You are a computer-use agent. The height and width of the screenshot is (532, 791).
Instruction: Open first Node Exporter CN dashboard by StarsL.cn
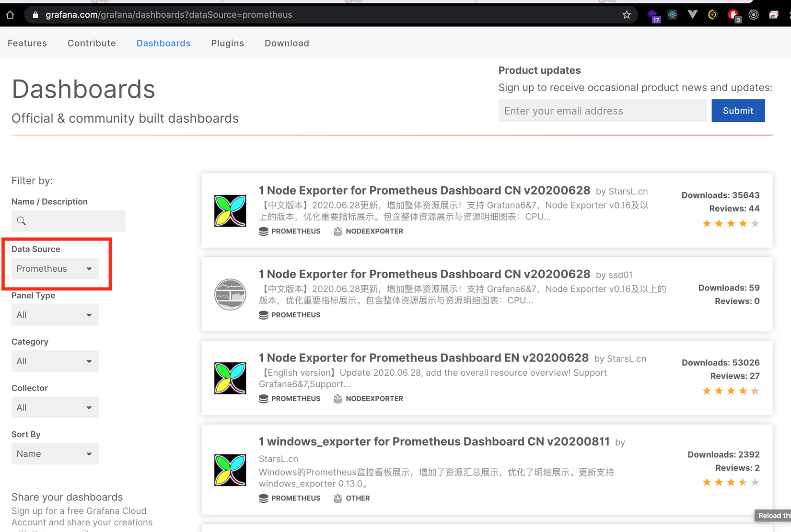[x=424, y=190]
